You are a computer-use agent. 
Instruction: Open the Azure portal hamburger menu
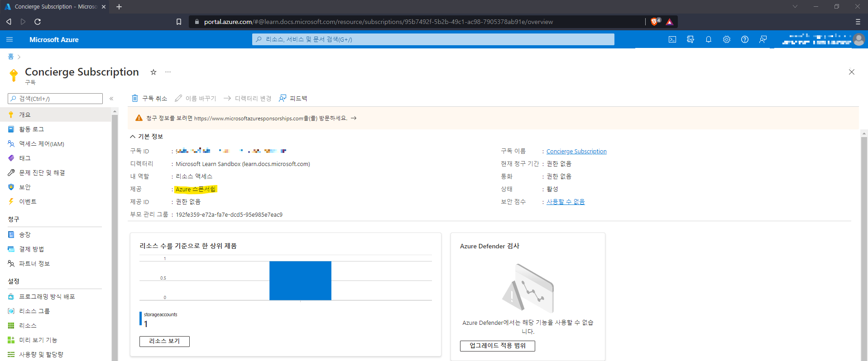(x=10, y=39)
